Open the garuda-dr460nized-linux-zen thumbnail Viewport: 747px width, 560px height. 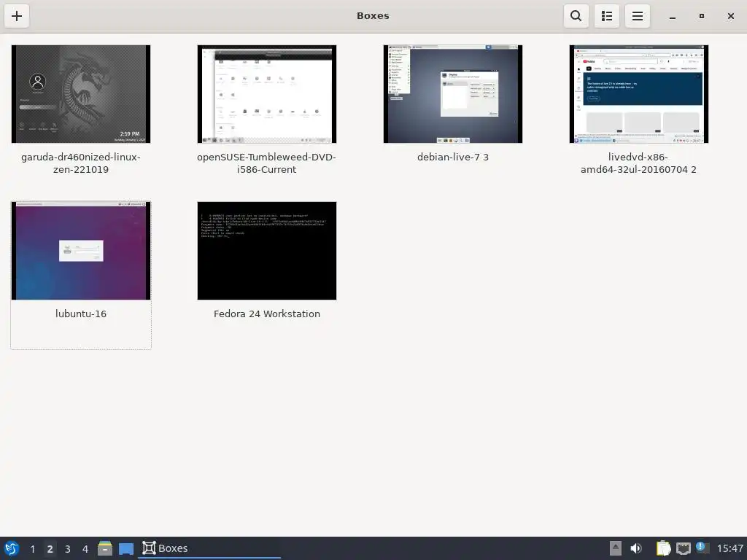[x=81, y=94]
